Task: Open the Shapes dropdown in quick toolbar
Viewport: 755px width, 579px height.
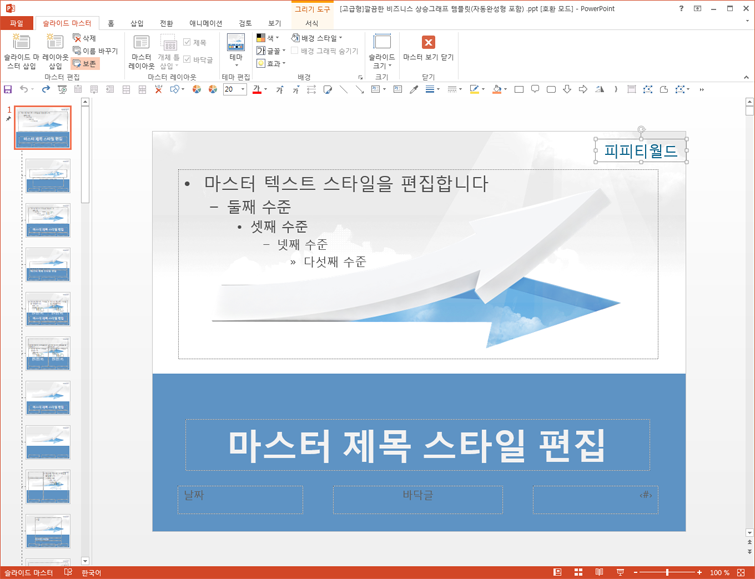Action: [x=177, y=90]
